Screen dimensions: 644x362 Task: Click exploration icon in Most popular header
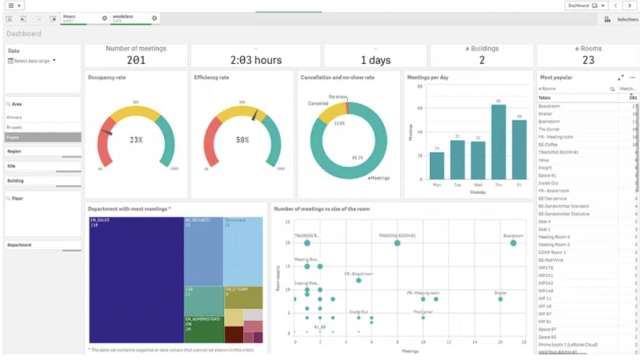pos(621,77)
